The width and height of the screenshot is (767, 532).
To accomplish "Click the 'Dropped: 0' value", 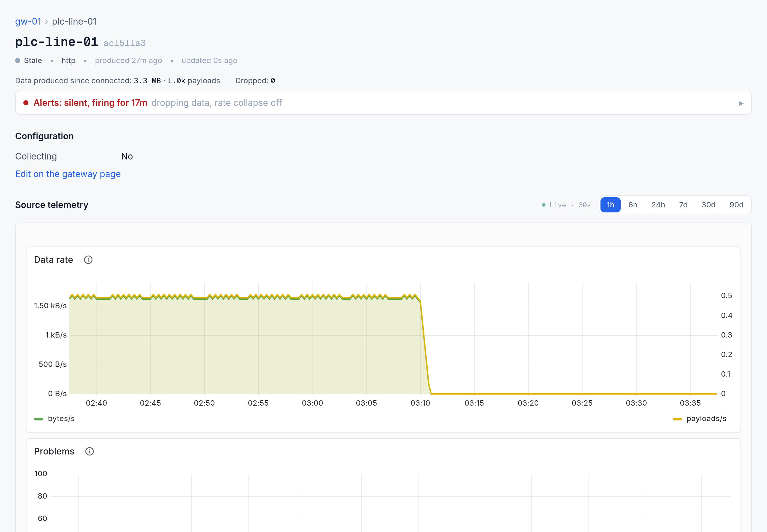I will click(x=255, y=81).
